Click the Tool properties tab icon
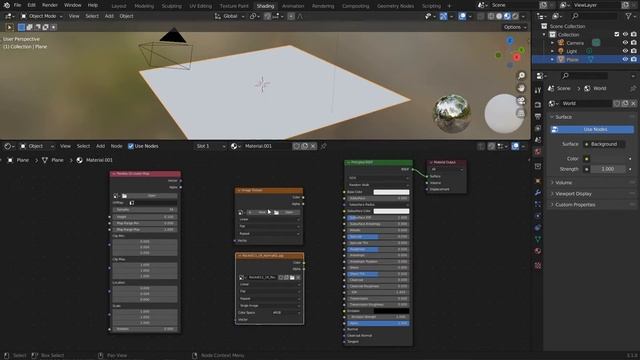The height and width of the screenshot is (360, 640). 538,90
